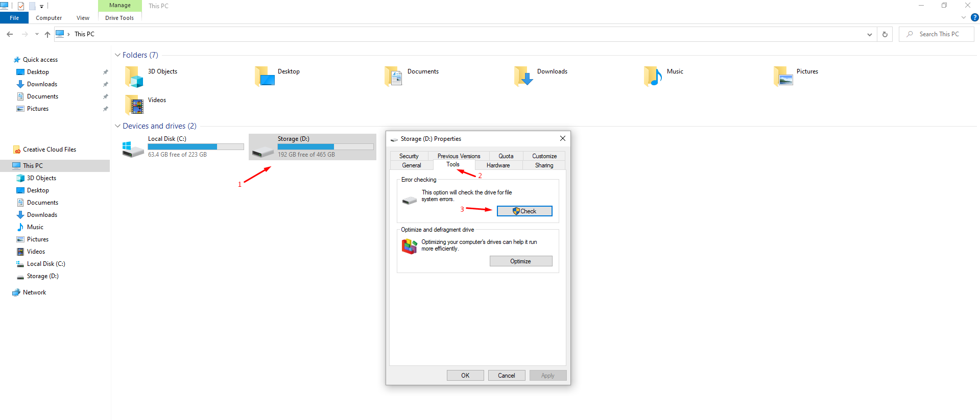Go up one level with Up arrow

pos(47,34)
